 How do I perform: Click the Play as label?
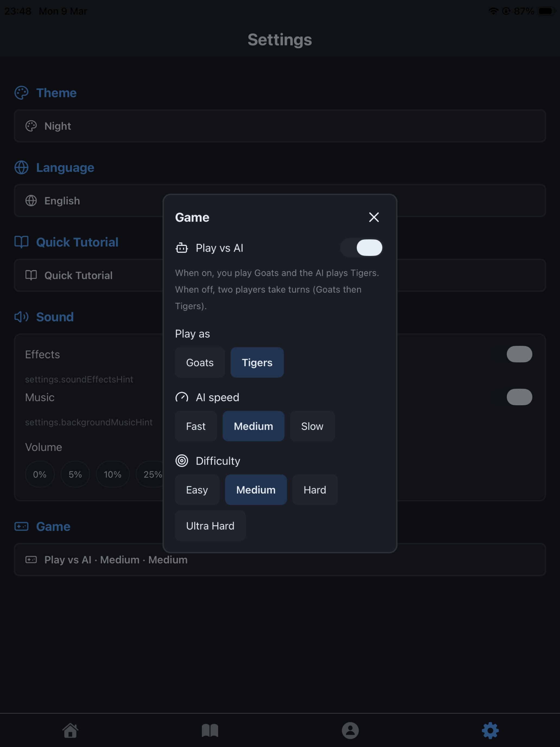point(192,334)
